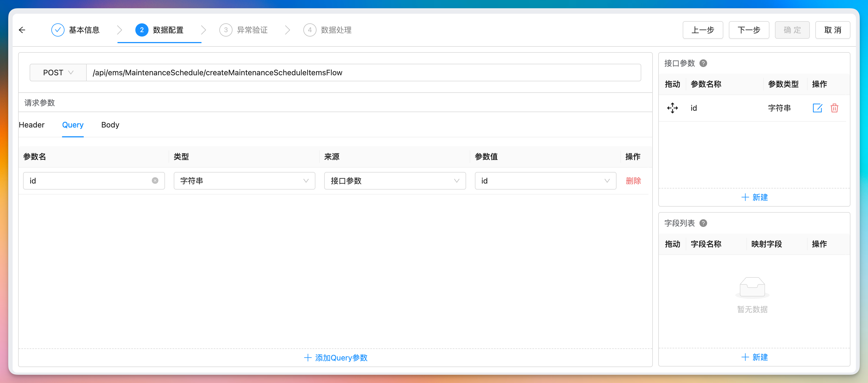Screen dimensions: 868x383
Task: Open the POST method dropdown
Action: (x=58, y=73)
